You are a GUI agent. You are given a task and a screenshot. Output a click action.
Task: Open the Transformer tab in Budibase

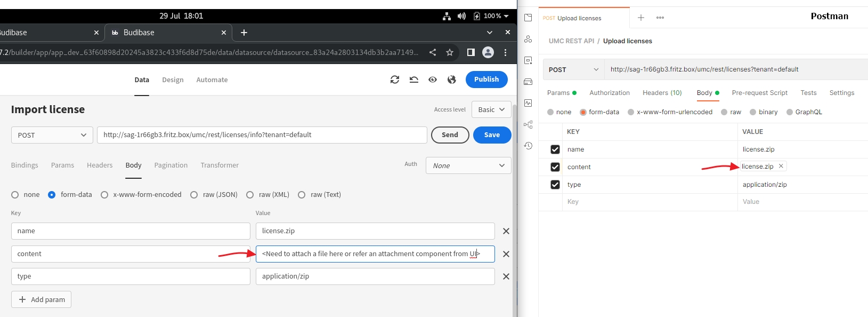[220, 165]
